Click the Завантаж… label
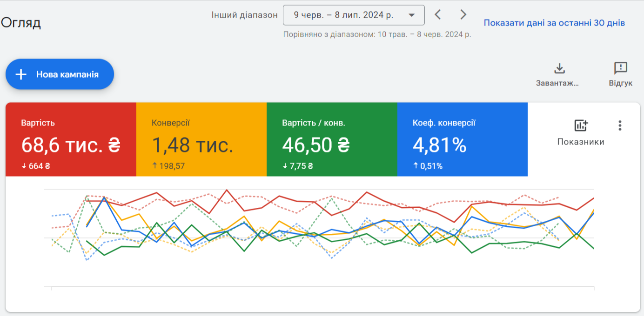Screen dimensions: 644x316 pyautogui.click(x=557, y=84)
